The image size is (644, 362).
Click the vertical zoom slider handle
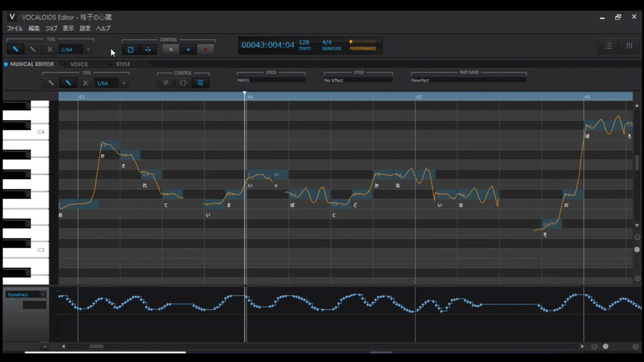pos(637,249)
